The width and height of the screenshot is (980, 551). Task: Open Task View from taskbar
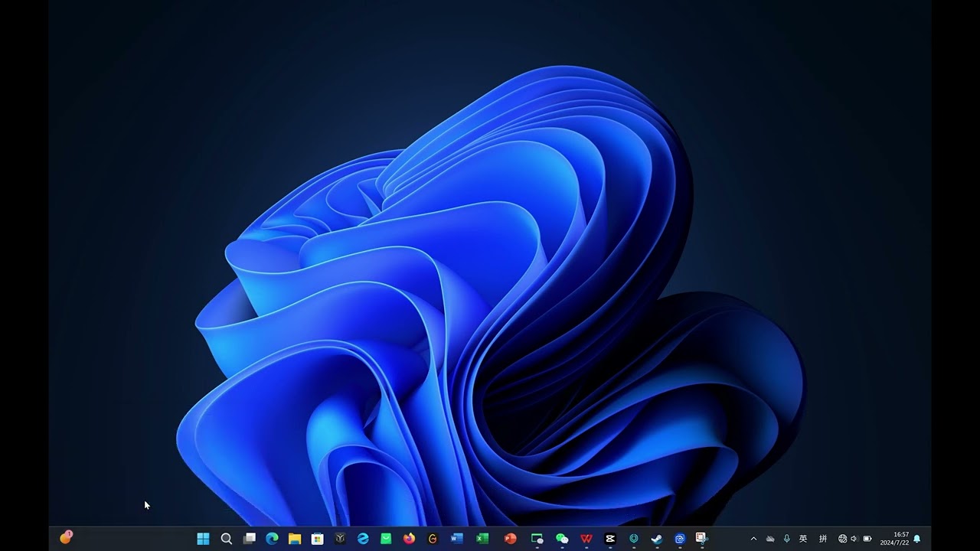click(x=249, y=539)
